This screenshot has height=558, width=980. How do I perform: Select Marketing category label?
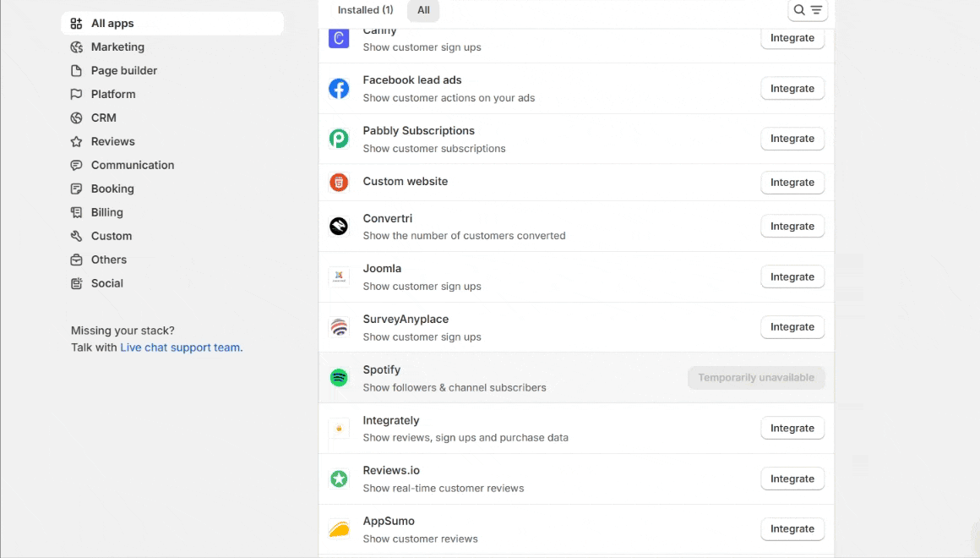[x=117, y=46]
